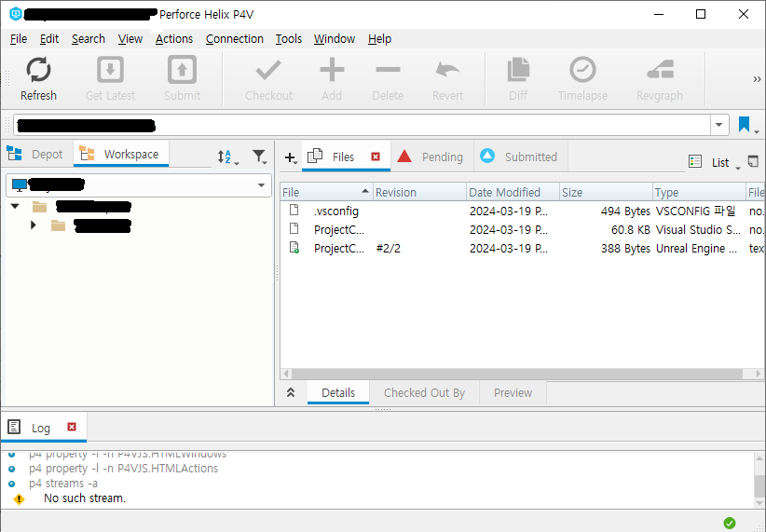Open the Window menu

coord(335,38)
